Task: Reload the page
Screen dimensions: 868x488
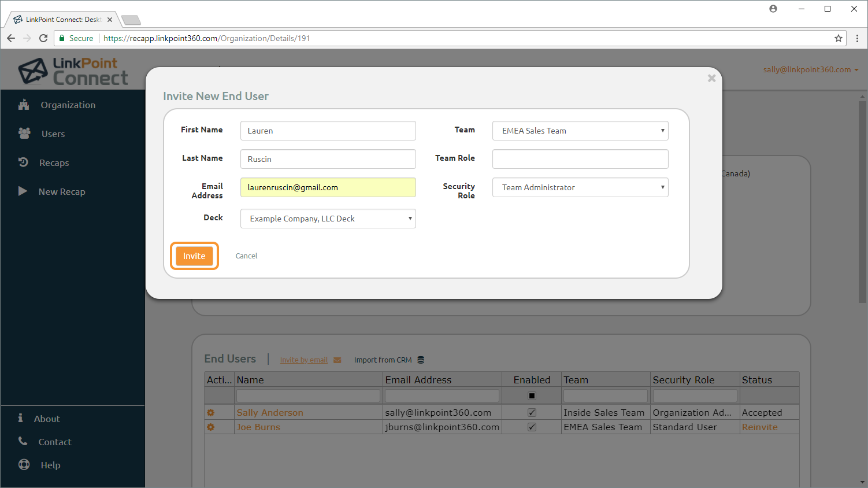Action: [x=43, y=38]
